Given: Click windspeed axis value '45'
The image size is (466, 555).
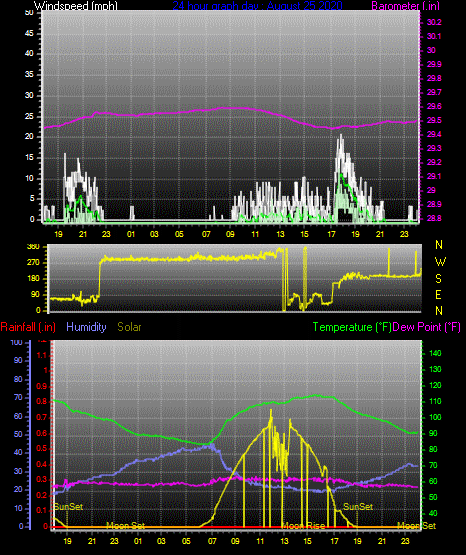Looking at the screenshot, I should (29, 34).
